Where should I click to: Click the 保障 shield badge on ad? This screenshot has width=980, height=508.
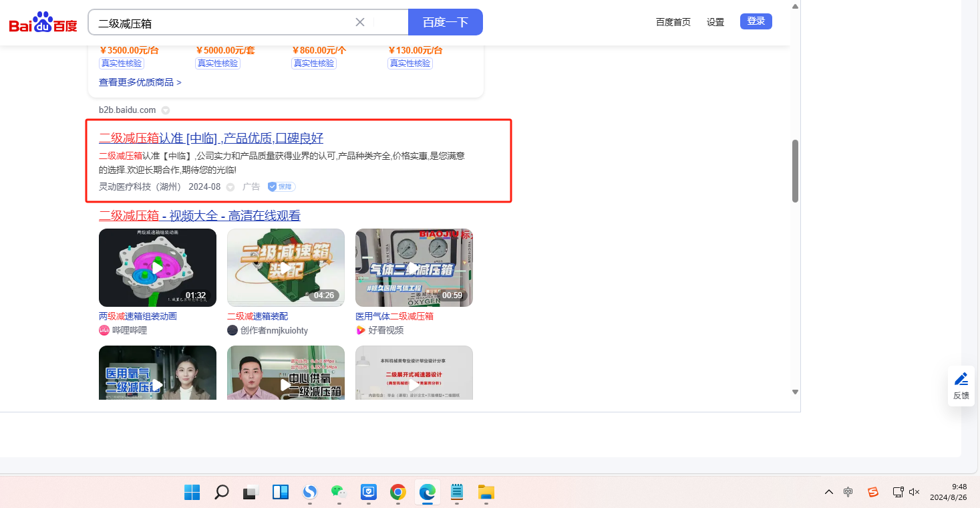point(281,186)
